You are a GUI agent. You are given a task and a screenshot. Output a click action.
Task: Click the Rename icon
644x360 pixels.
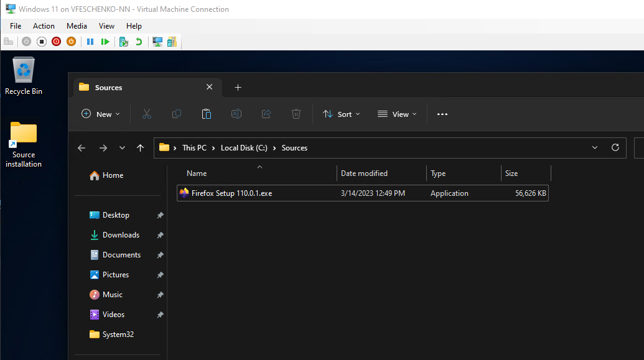(236, 114)
